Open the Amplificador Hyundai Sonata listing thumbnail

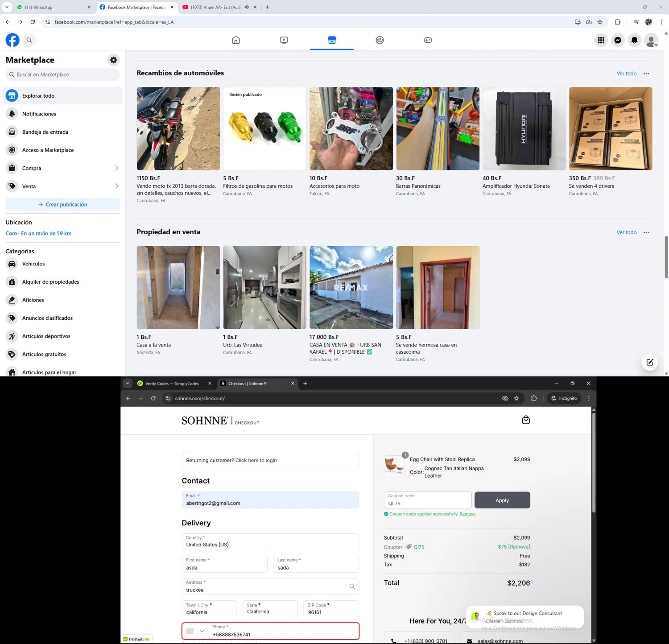(x=524, y=128)
